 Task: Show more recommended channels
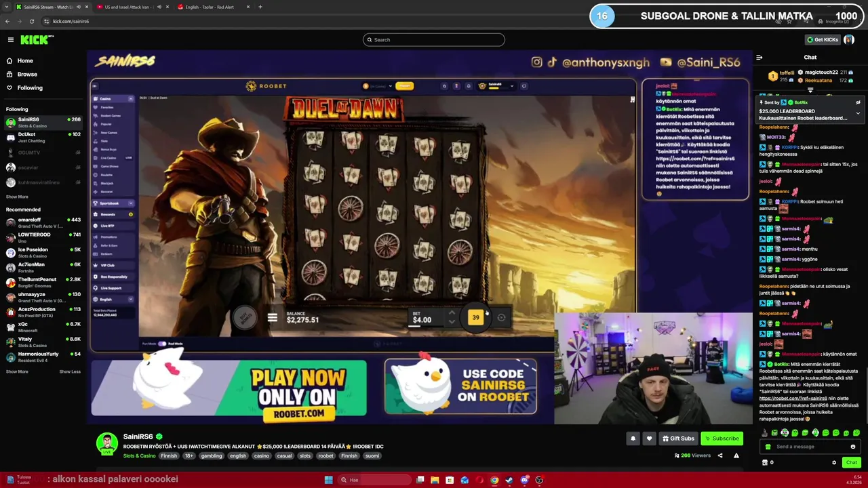coord(17,371)
